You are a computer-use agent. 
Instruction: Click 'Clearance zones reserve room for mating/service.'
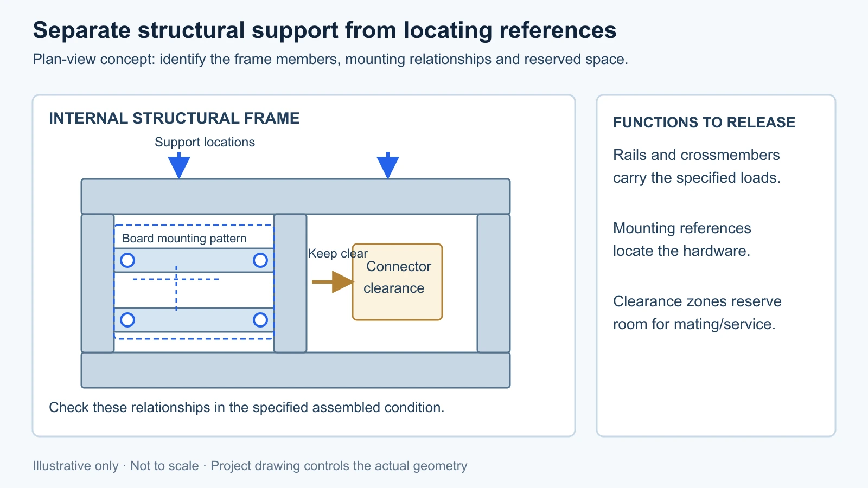coord(697,313)
